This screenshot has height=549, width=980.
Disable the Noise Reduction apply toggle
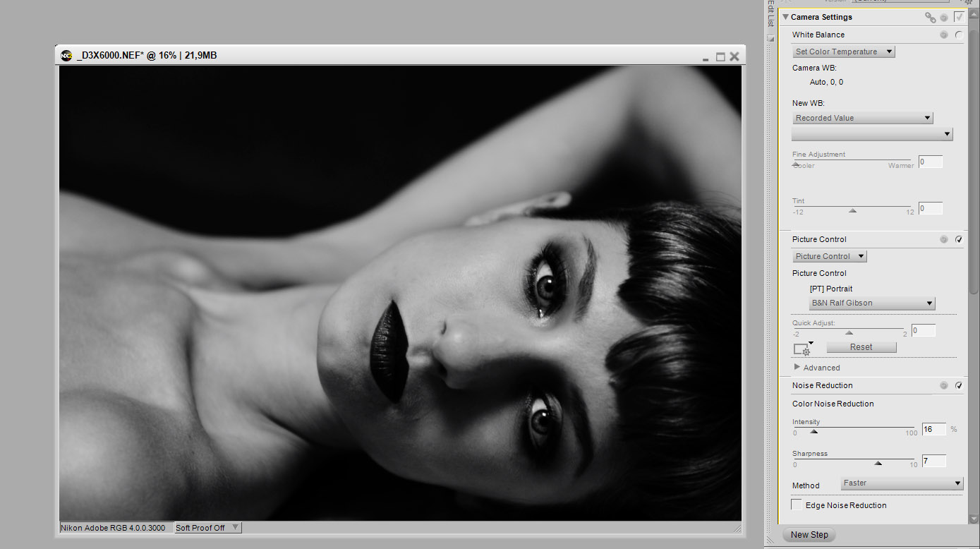tap(959, 385)
